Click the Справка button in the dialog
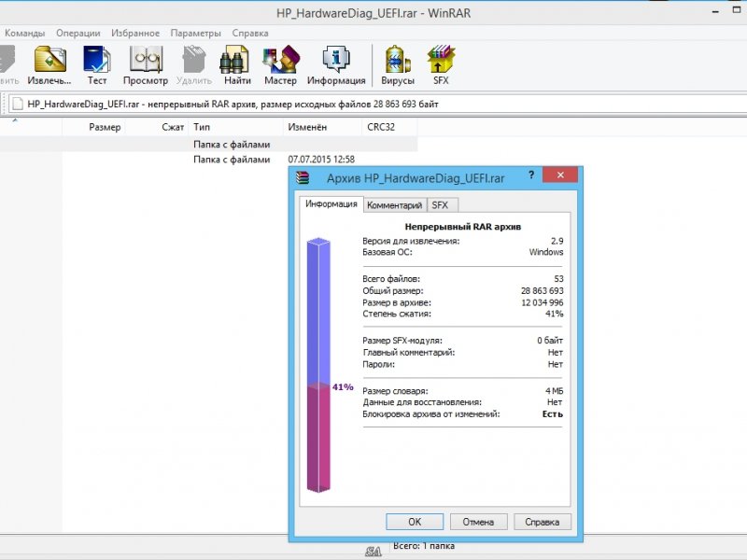The height and width of the screenshot is (560, 747). click(x=543, y=522)
